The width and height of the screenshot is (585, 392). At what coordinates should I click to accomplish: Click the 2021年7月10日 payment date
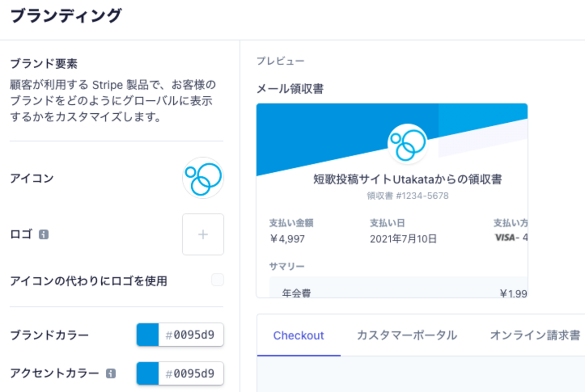pos(403,239)
